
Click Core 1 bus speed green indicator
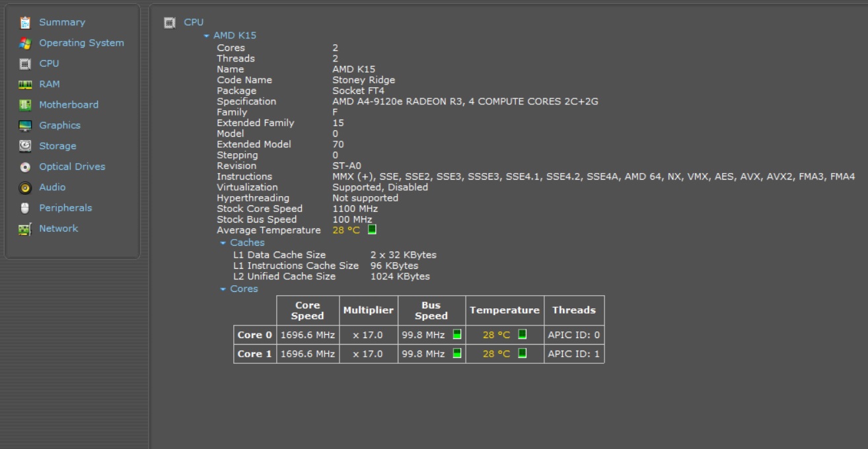pos(457,353)
